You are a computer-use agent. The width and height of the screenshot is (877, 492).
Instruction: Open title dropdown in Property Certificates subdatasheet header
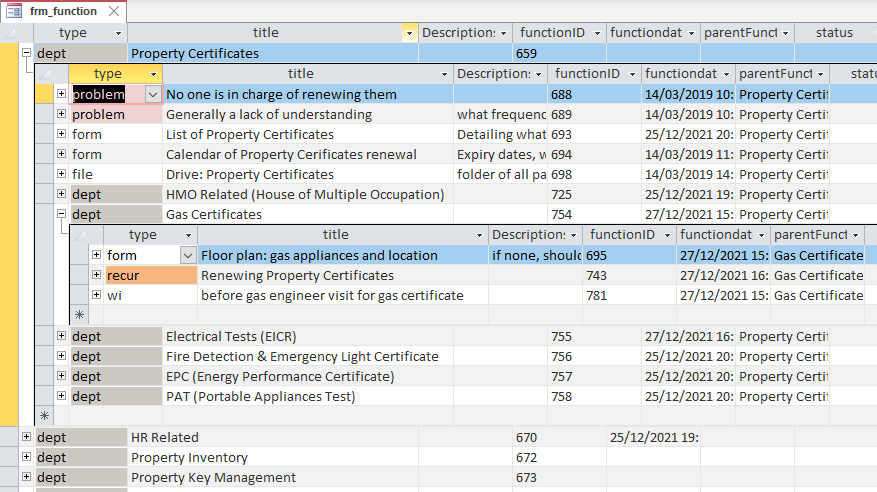pos(444,74)
